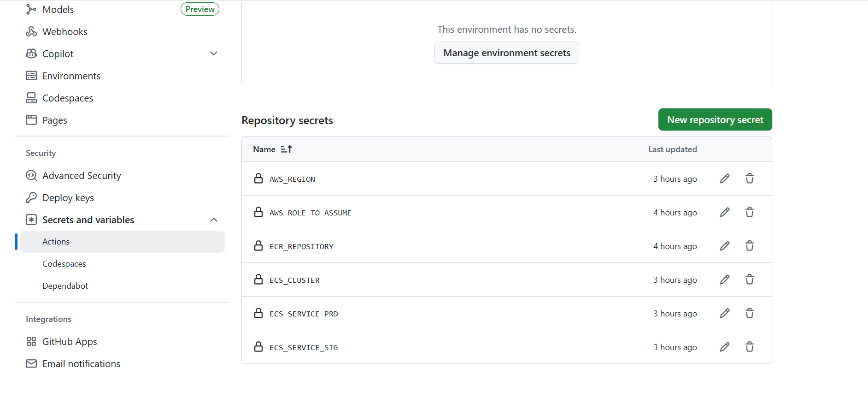Click the Models branch icon in sidebar
Screen dimensions: 868x399
click(31, 9)
